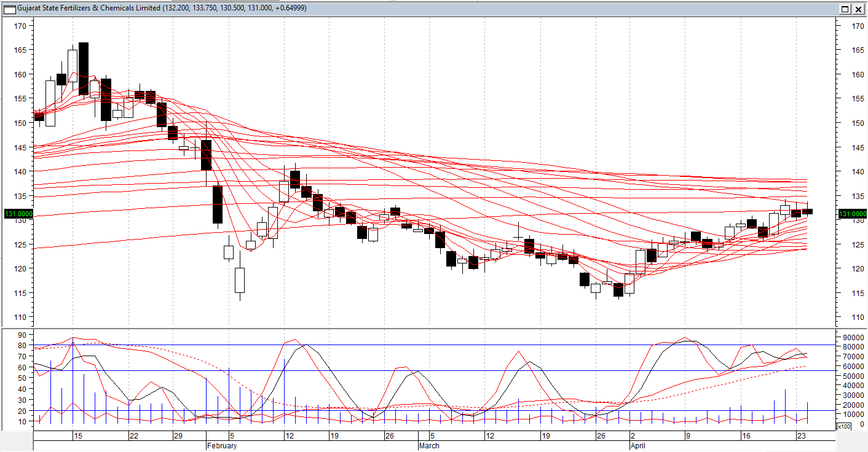868x452 pixels.
Task: Click the 90000 label on the volume axis
Action: pyautogui.click(x=851, y=337)
